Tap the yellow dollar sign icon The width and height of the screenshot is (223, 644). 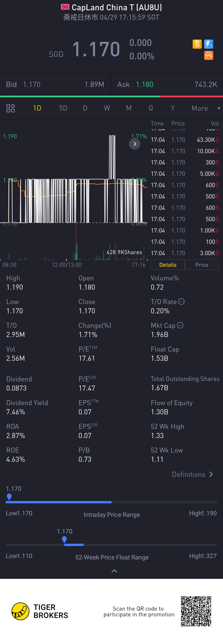[197, 44]
